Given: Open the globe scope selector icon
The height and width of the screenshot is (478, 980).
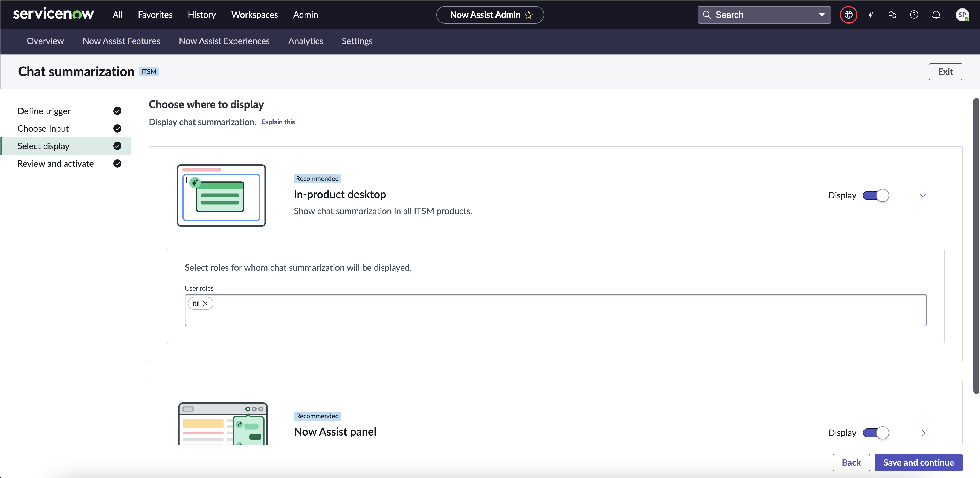Looking at the screenshot, I should point(848,15).
